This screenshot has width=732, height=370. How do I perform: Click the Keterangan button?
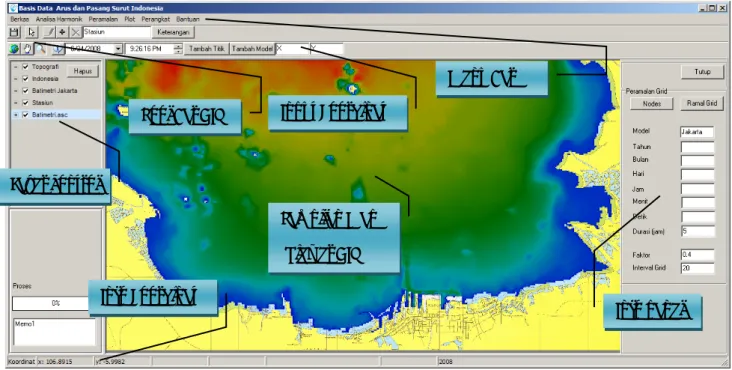173,32
